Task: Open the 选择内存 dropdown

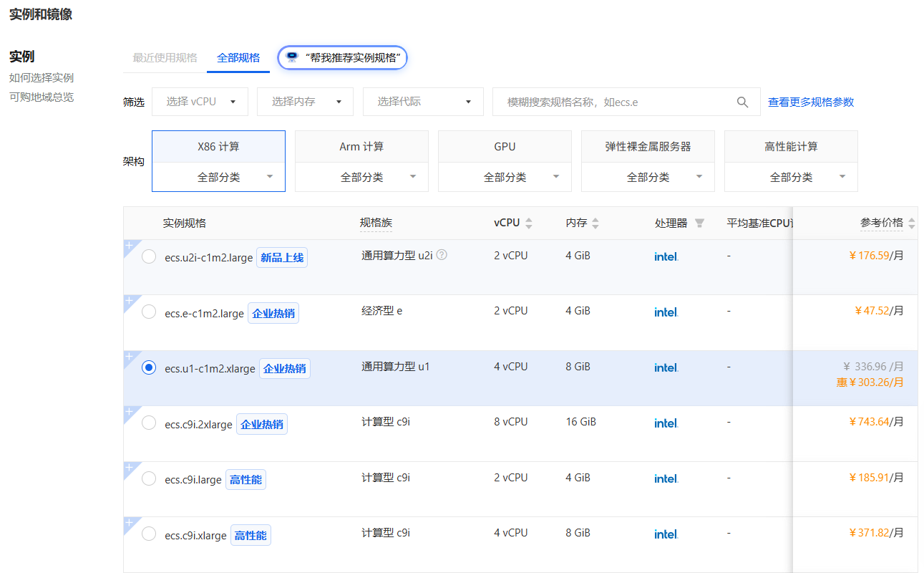Action: coord(305,102)
